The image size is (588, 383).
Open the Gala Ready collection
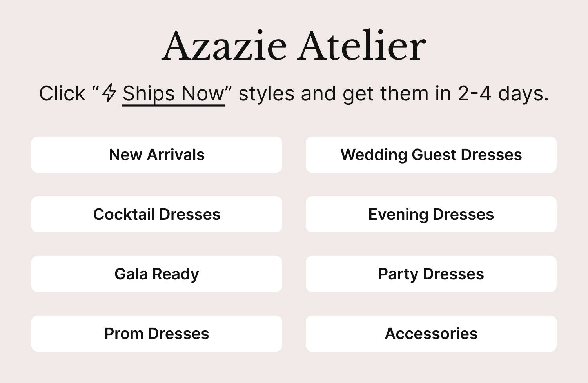pyautogui.click(x=157, y=274)
